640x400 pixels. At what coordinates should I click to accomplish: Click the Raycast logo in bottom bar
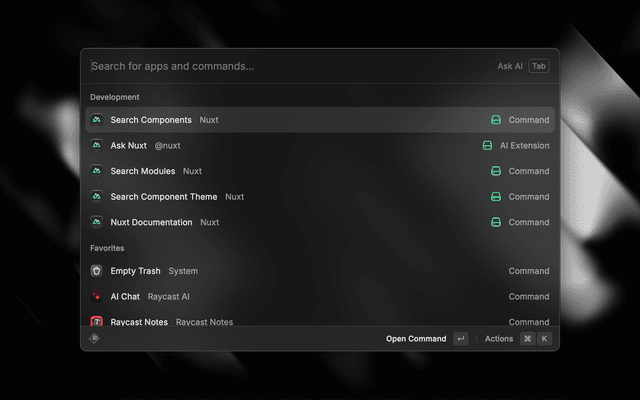(95, 339)
